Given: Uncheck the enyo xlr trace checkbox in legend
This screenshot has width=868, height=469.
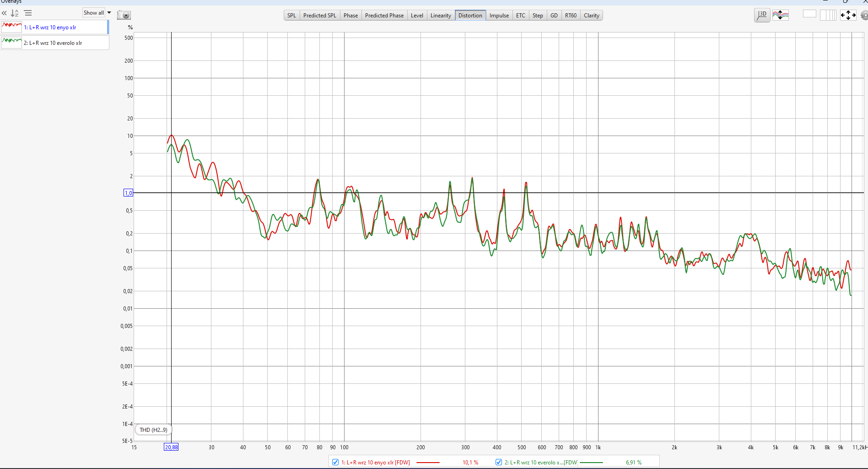Looking at the screenshot, I should point(335,463).
